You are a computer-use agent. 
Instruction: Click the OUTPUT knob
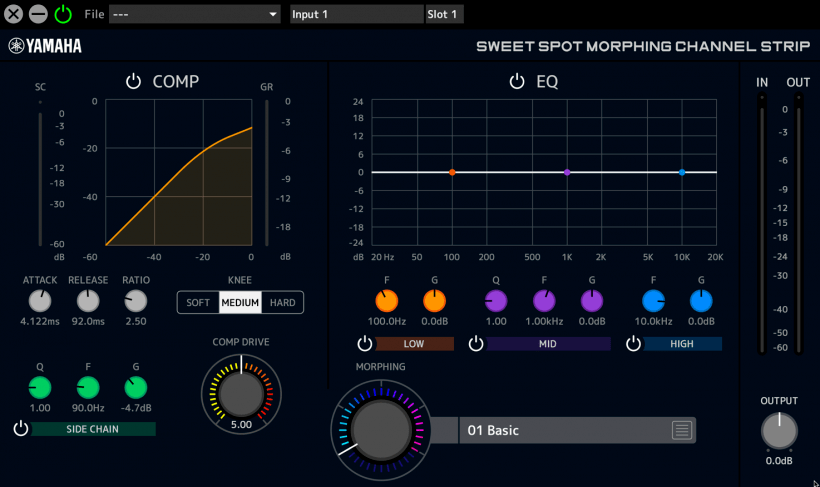coord(779,431)
